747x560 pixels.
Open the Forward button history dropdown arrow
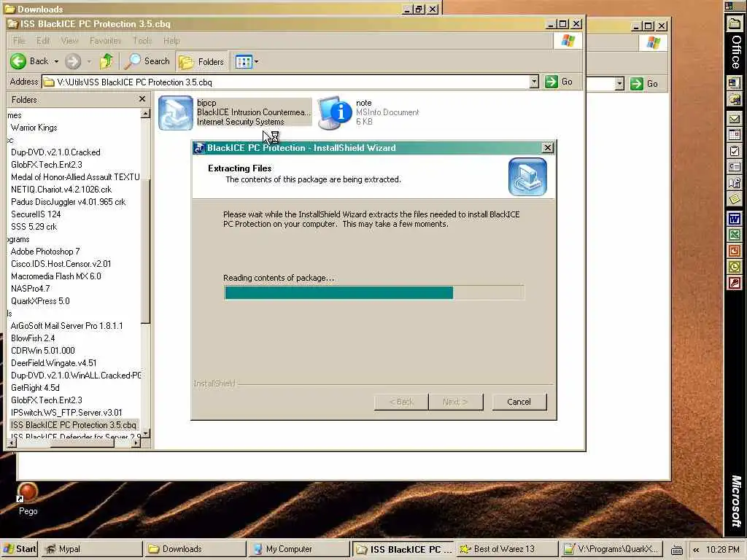(88, 61)
